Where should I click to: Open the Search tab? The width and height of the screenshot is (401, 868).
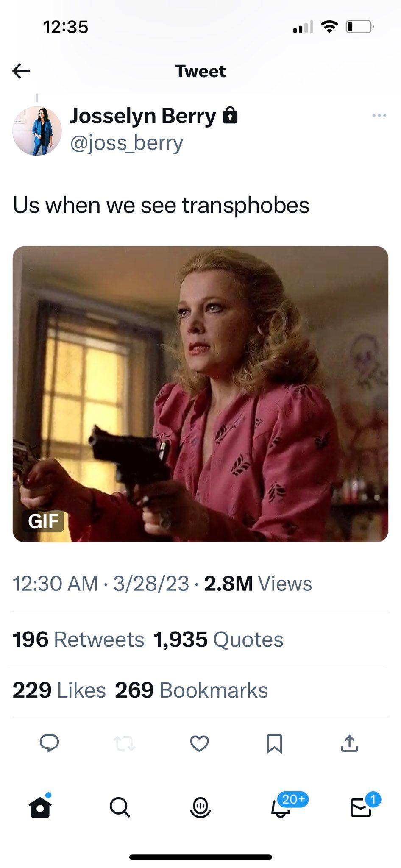[120, 807]
